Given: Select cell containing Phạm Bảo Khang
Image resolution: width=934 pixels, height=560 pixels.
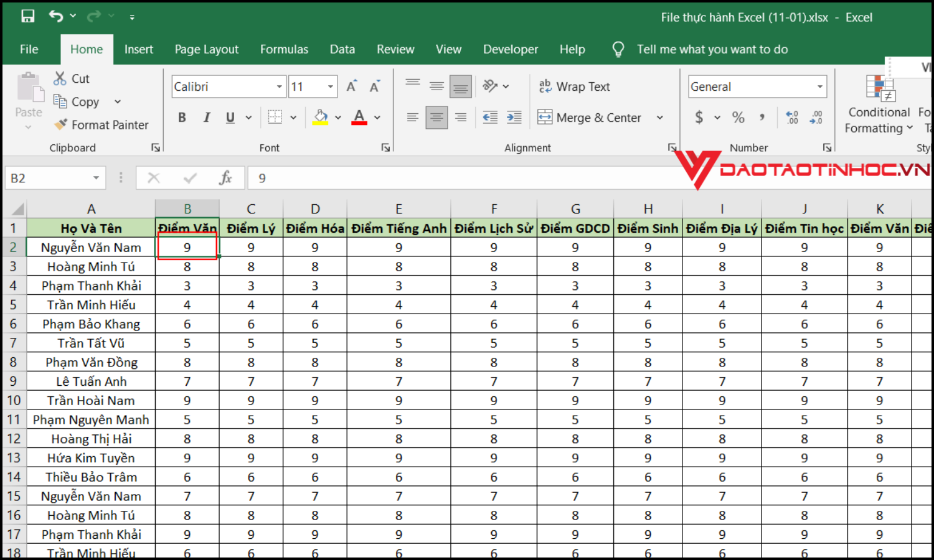Looking at the screenshot, I should pos(91,324).
